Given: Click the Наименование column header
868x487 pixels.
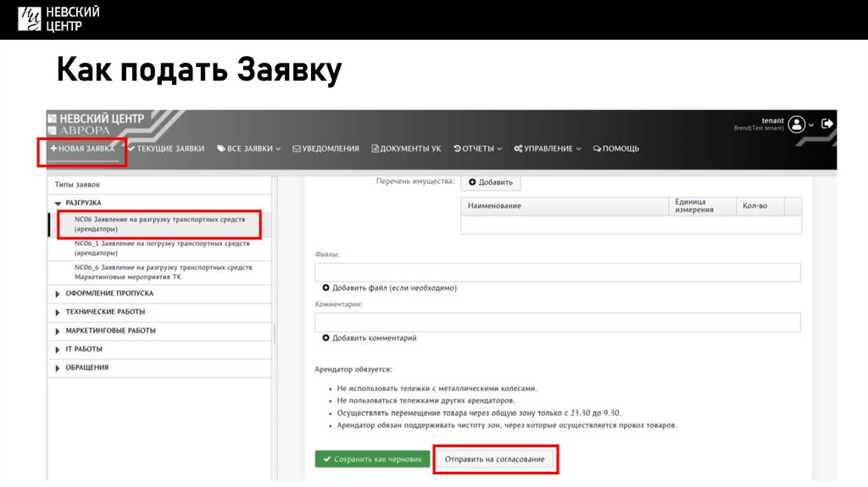Looking at the screenshot, I should point(565,205).
